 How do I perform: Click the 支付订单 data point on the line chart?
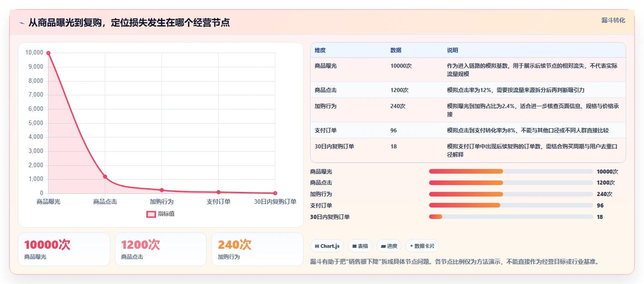218,192
